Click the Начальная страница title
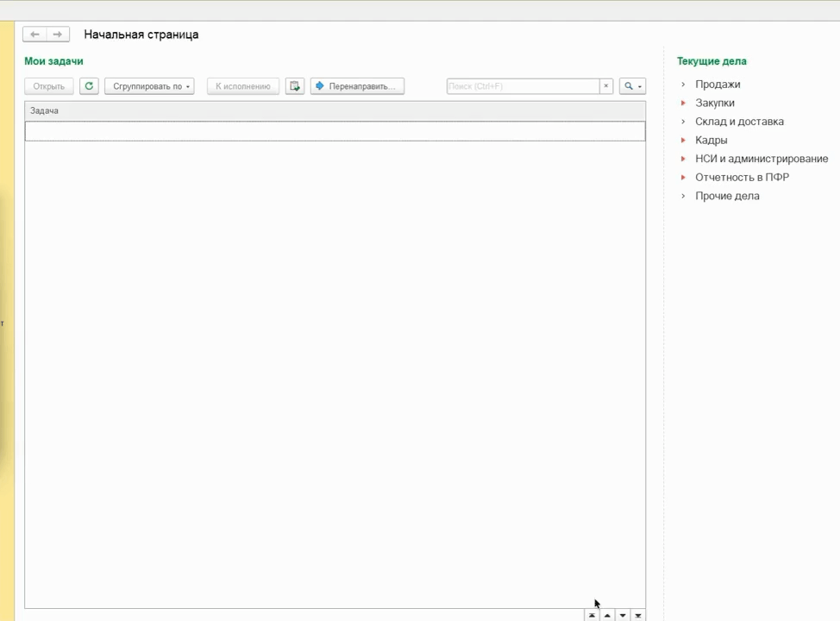Image resolution: width=840 pixels, height=621 pixels. pos(141,34)
